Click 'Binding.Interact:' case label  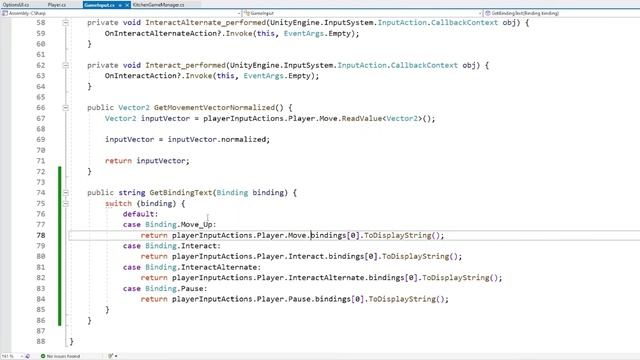(x=183, y=246)
